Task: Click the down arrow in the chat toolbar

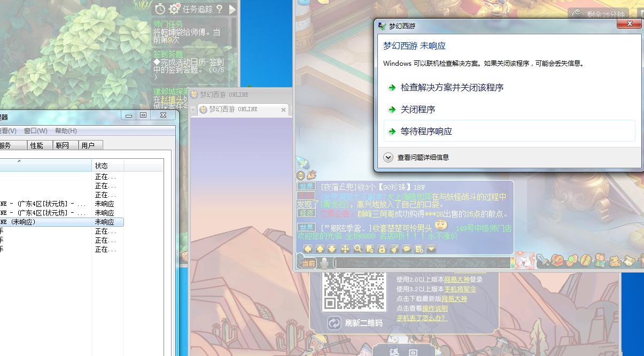Action: point(332,249)
